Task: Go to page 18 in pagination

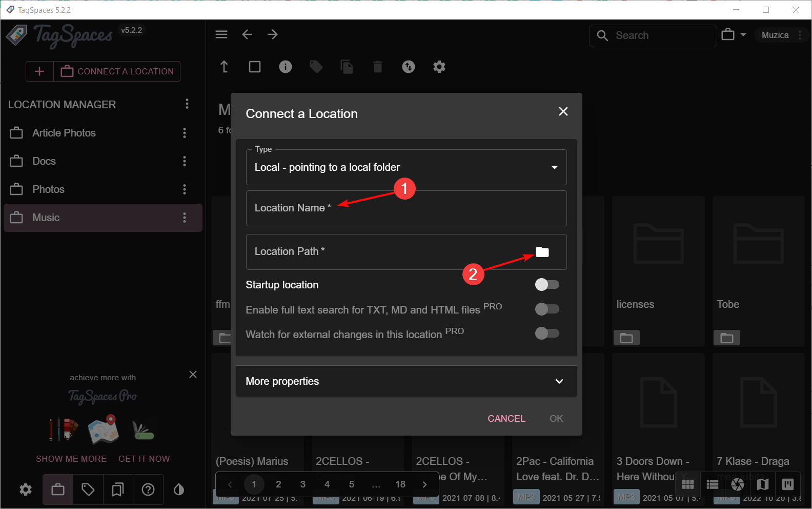Action: click(400, 484)
